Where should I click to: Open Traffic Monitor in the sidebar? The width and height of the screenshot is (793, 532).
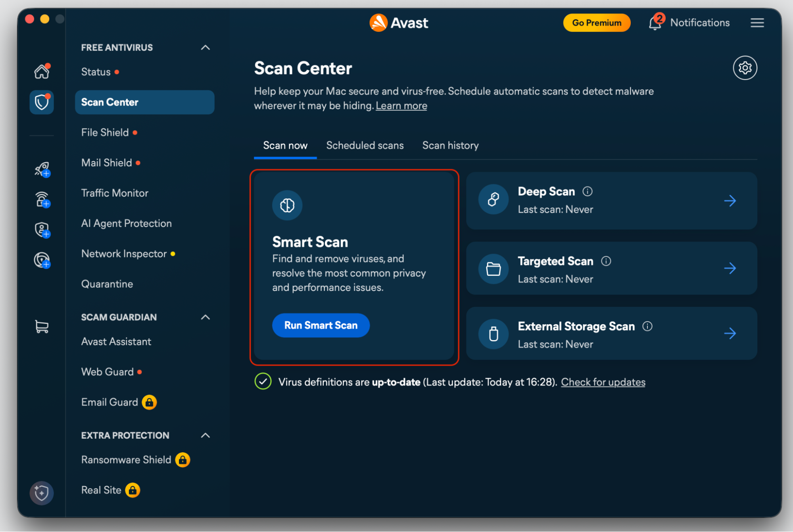pos(115,193)
